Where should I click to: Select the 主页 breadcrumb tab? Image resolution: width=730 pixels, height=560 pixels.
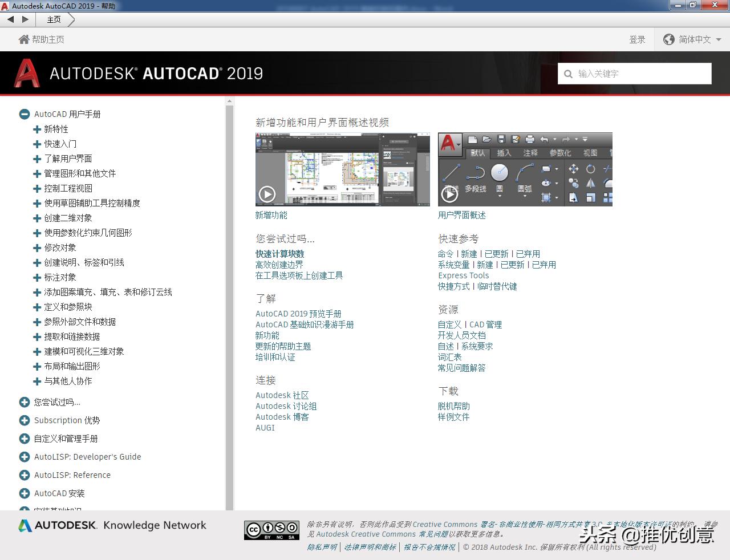point(54,19)
